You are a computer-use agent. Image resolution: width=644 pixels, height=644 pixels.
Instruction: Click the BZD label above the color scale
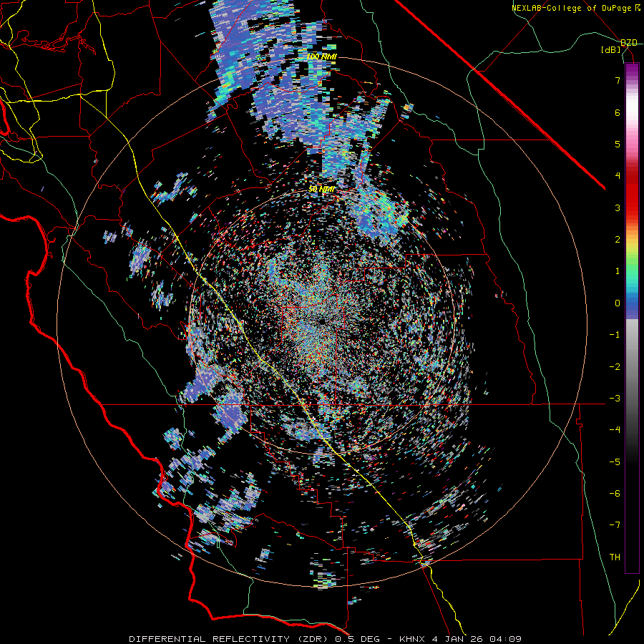coord(629,43)
